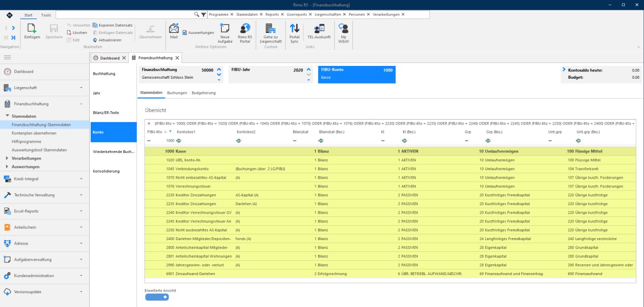Select the row 6901 Zinsaufwand Darlehen
The image size is (644, 307).
point(390,273)
